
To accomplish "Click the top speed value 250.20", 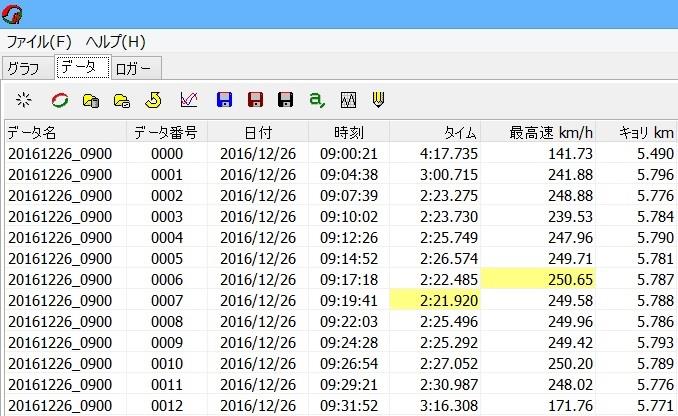I will pyautogui.click(x=570, y=364).
